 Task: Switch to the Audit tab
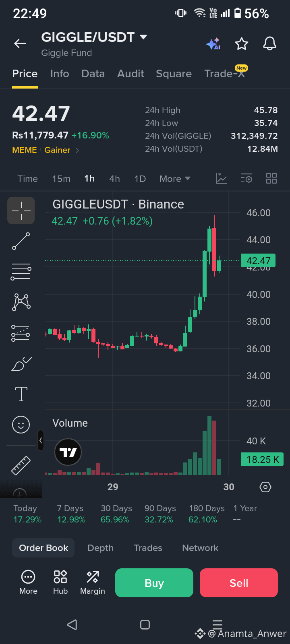(x=130, y=74)
